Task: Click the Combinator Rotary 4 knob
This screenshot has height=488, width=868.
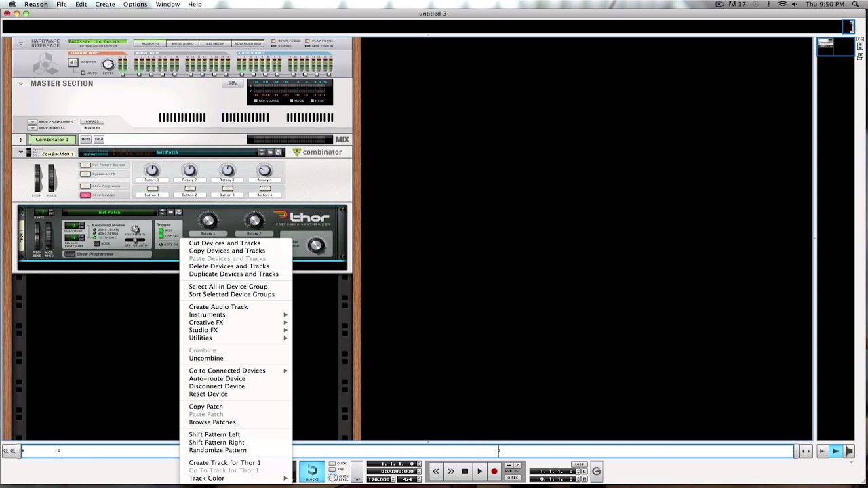Action: point(264,170)
